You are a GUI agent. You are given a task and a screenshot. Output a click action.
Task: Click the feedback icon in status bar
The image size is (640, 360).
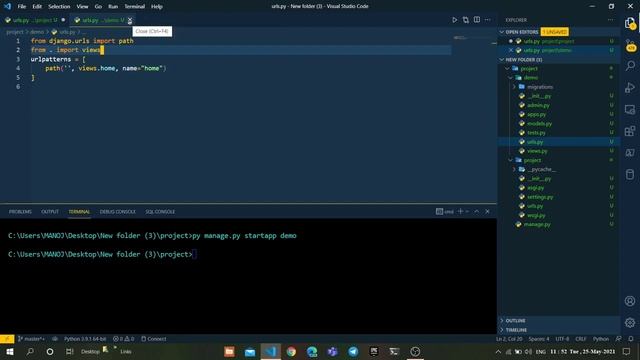(x=618, y=339)
